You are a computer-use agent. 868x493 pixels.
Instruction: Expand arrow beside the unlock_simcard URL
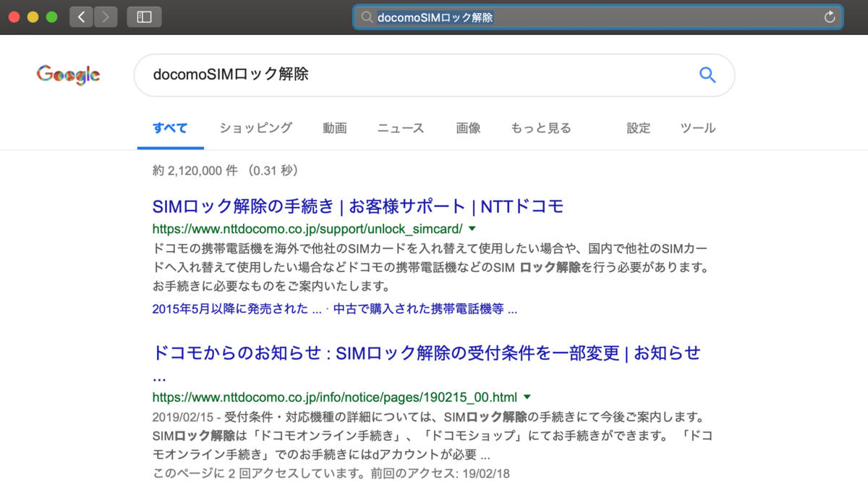coord(472,229)
